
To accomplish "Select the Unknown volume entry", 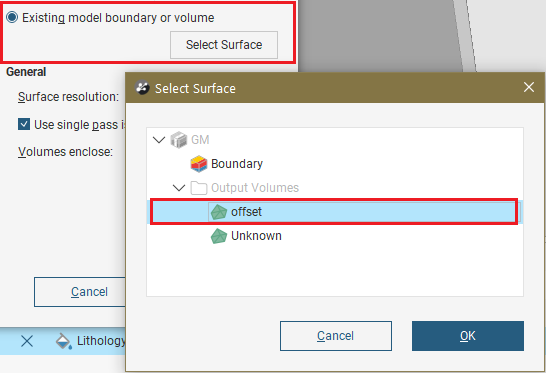I will [x=256, y=236].
